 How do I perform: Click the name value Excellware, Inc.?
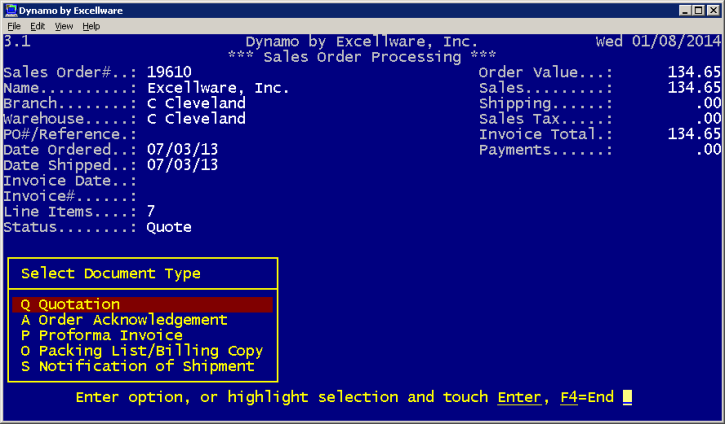pos(218,88)
